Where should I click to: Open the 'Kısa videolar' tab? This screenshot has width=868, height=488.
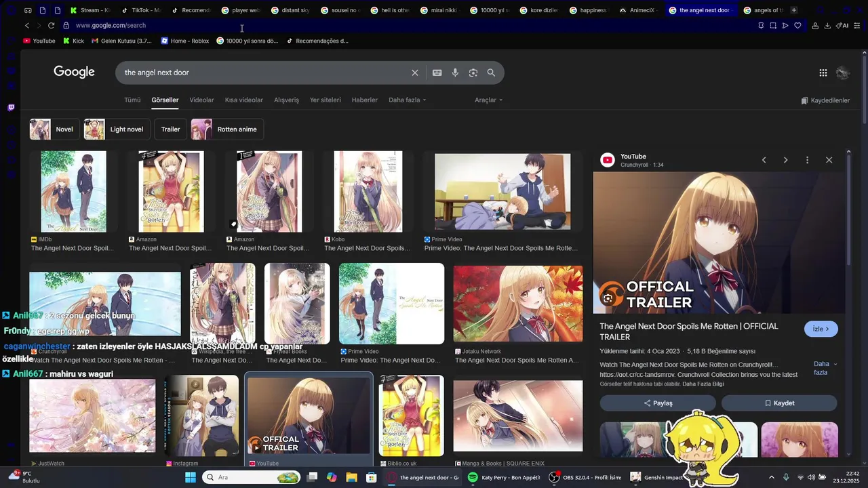coord(244,100)
